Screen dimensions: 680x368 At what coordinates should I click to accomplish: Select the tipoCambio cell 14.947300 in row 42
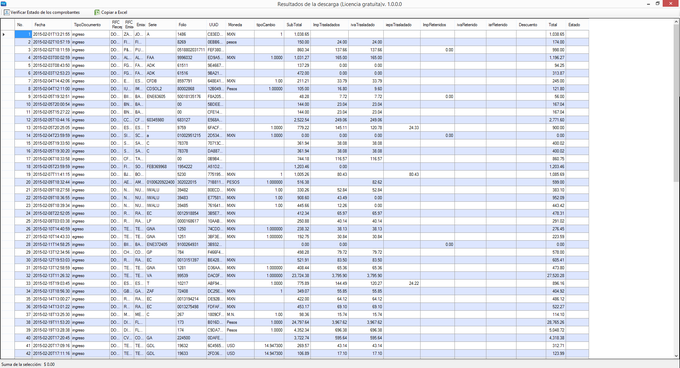pos(269,354)
